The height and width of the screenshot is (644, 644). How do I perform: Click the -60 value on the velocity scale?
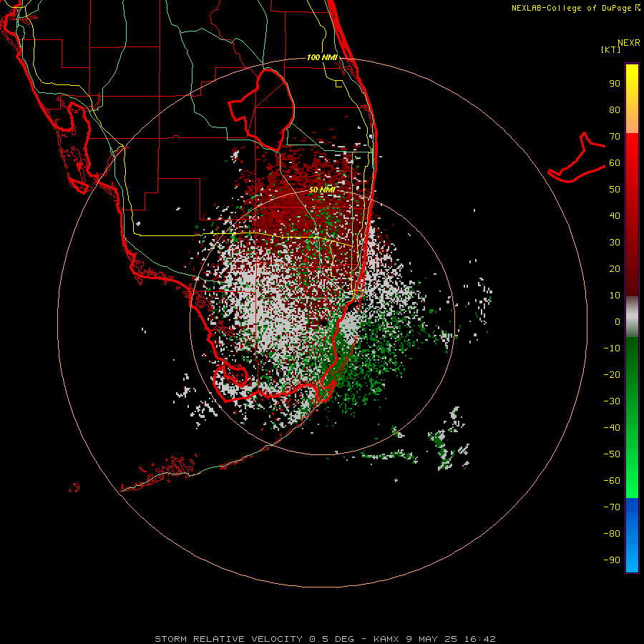[612, 481]
